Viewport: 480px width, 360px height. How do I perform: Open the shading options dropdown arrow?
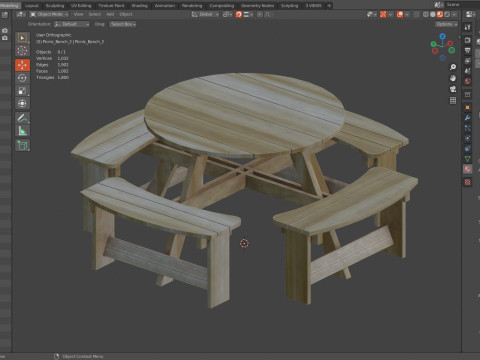point(454,14)
